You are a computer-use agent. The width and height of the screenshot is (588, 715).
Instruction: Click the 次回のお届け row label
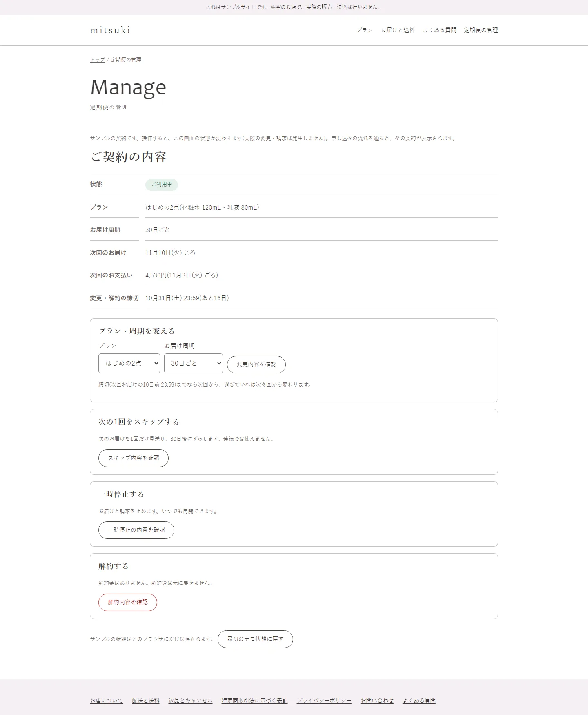(x=108, y=253)
